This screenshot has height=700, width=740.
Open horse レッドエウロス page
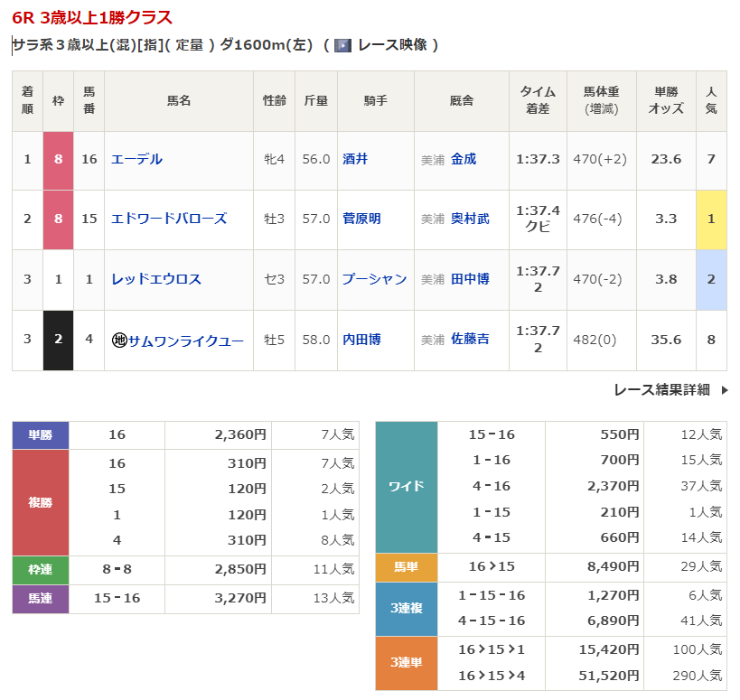pos(155,279)
